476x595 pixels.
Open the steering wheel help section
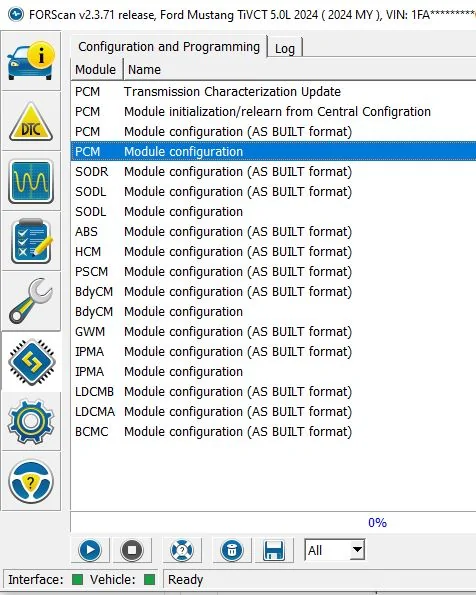31,482
